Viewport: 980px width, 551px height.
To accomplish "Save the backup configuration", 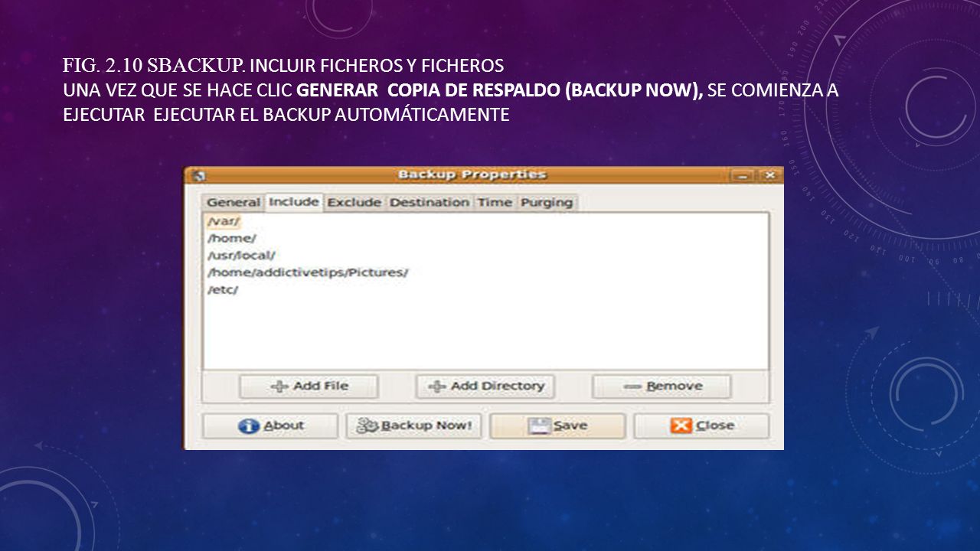I will (558, 426).
